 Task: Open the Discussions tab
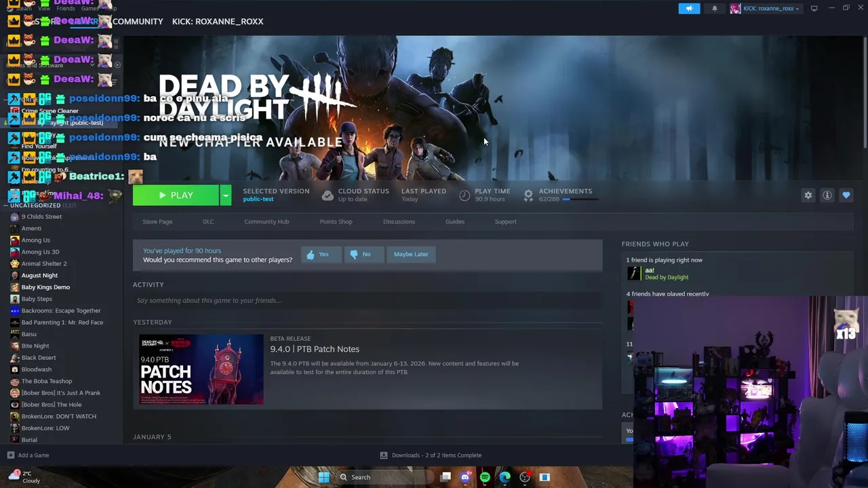point(399,222)
